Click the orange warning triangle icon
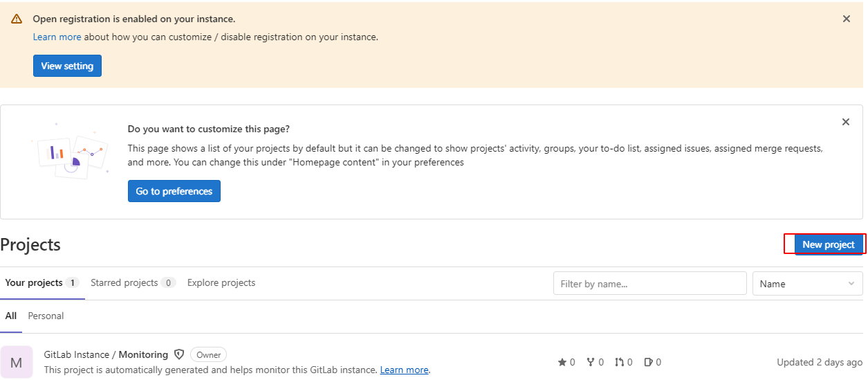 click(x=17, y=19)
